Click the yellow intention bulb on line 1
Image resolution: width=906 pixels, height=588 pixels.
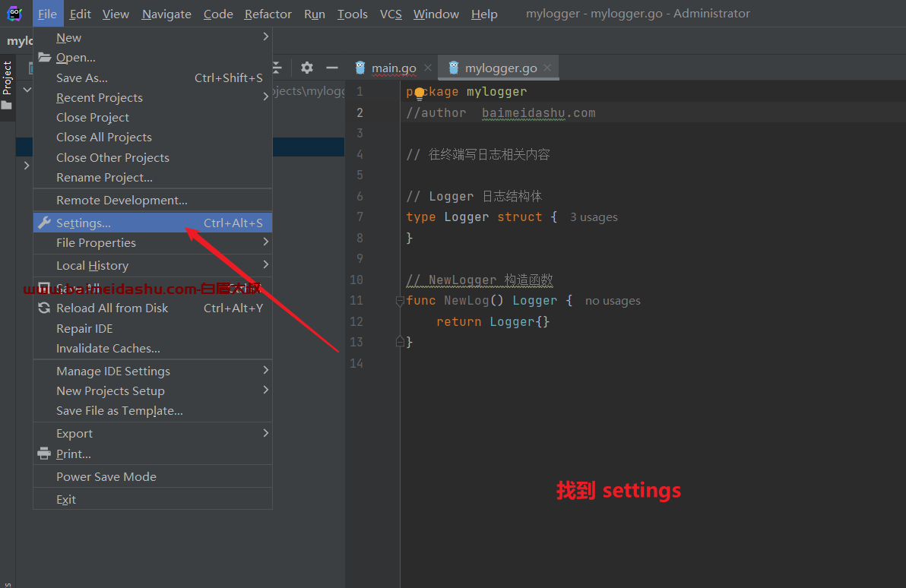tap(420, 93)
